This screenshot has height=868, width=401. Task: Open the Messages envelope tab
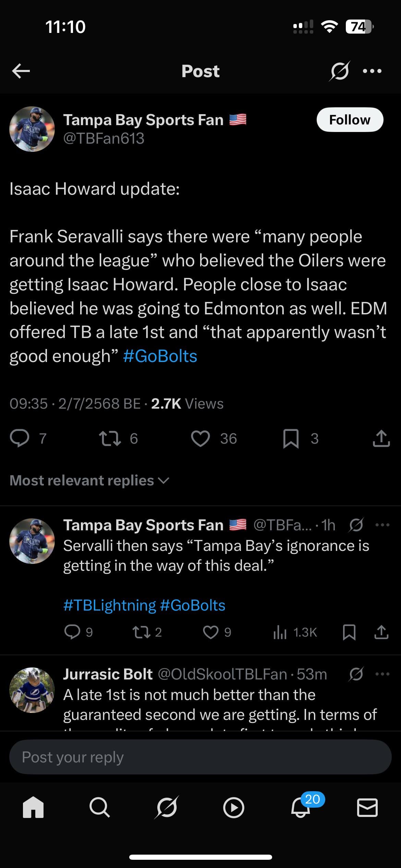[x=367, y=808]
